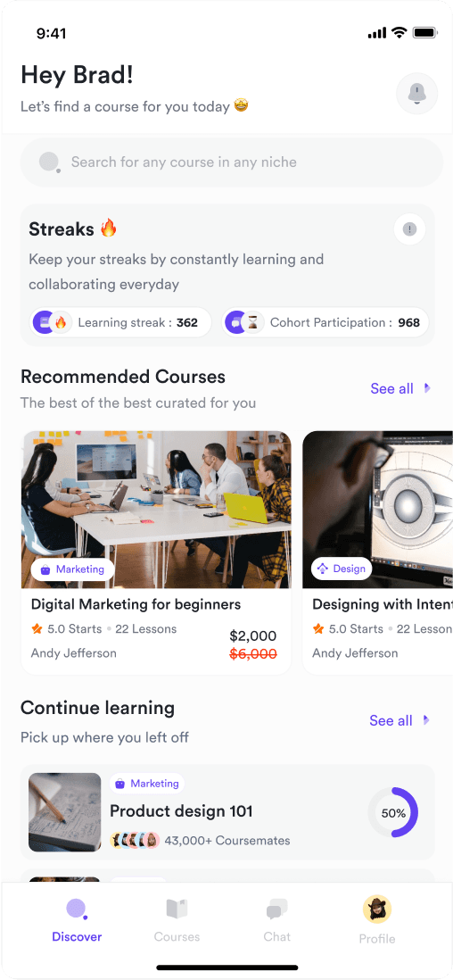This screenshot has width=453, height=980.
Task: Open the Profile tab
Action: click(377, 919)
